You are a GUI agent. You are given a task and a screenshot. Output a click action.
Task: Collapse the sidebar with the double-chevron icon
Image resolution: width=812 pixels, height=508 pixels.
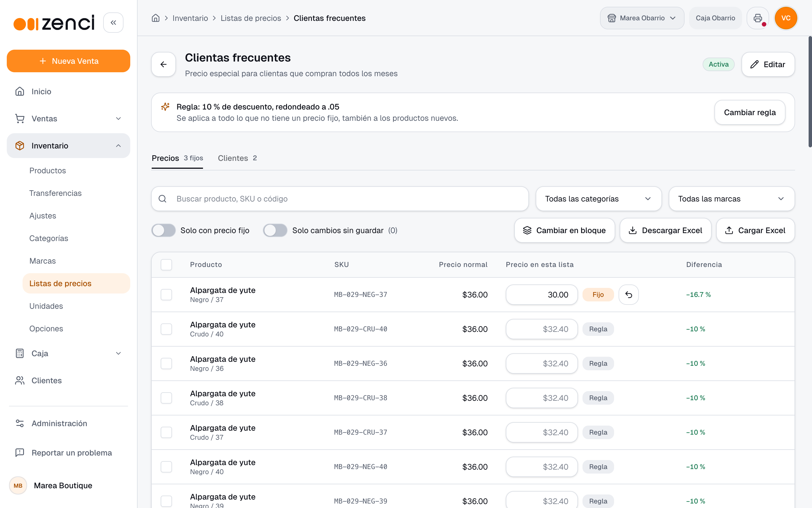(x=113, y=23)
